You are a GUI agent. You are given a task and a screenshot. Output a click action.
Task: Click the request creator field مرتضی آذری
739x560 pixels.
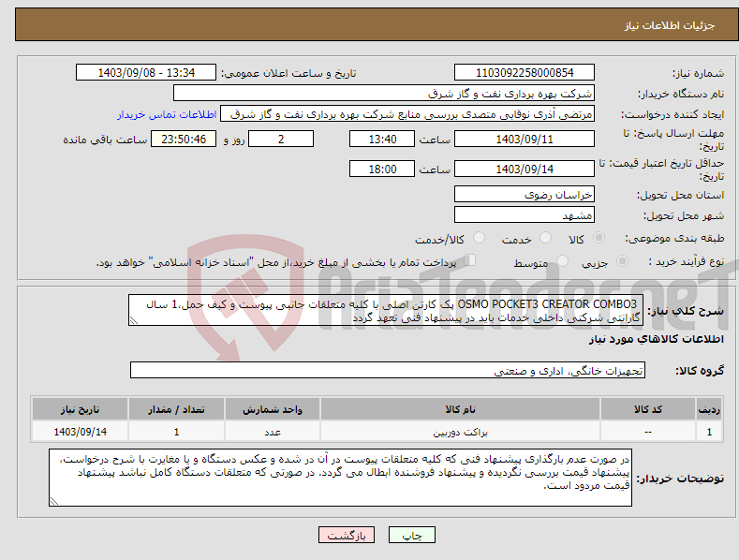(x=407, y=114)
